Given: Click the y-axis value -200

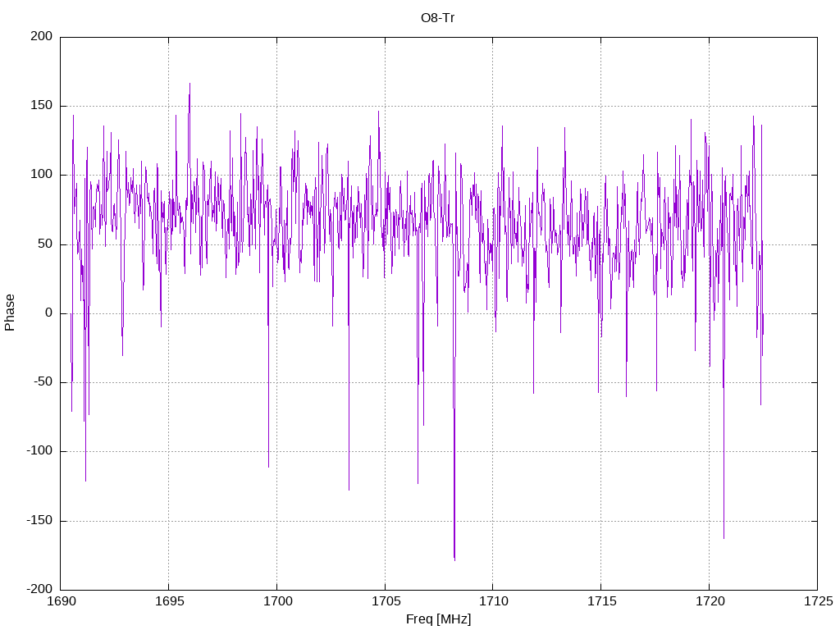Looking at the screenshot, I should click(x=39, y=589).
